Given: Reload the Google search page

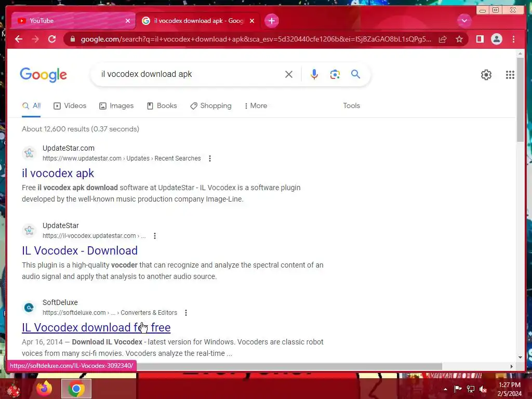Looking at the screenshot, I should coord(52,39).
